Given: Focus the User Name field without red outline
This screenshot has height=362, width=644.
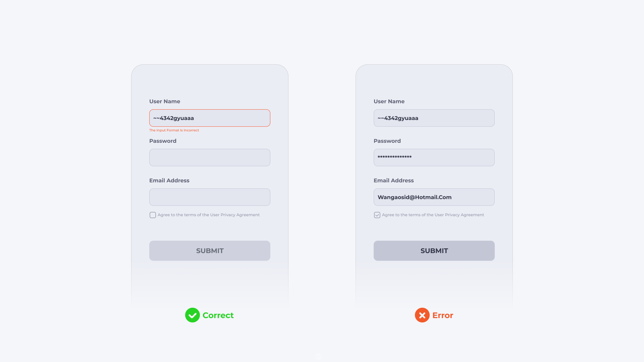Looking at the screenshot, I should coord(434,118).
